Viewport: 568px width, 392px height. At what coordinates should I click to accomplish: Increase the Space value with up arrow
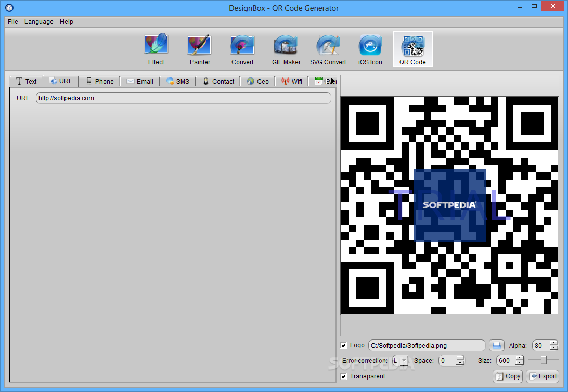[460, 358]
